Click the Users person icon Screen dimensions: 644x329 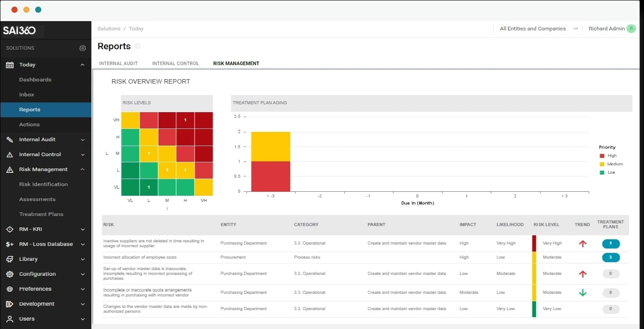click(10, 319)
